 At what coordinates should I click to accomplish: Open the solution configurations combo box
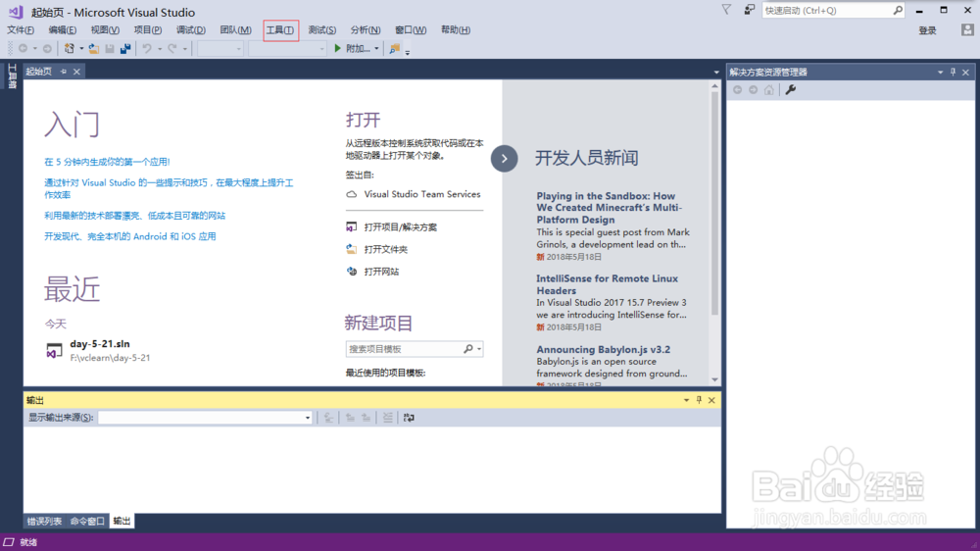(220, 49)
